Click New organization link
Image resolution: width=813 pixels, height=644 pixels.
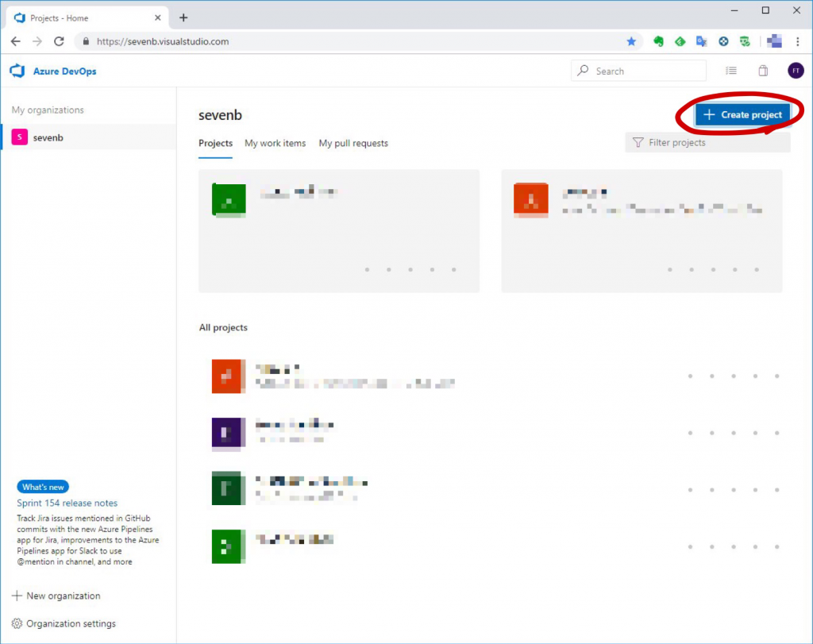click(x=56, y=596)
